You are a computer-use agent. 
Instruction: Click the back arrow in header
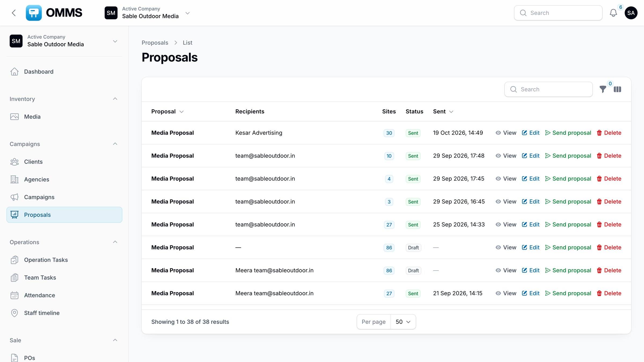[14, 13]
